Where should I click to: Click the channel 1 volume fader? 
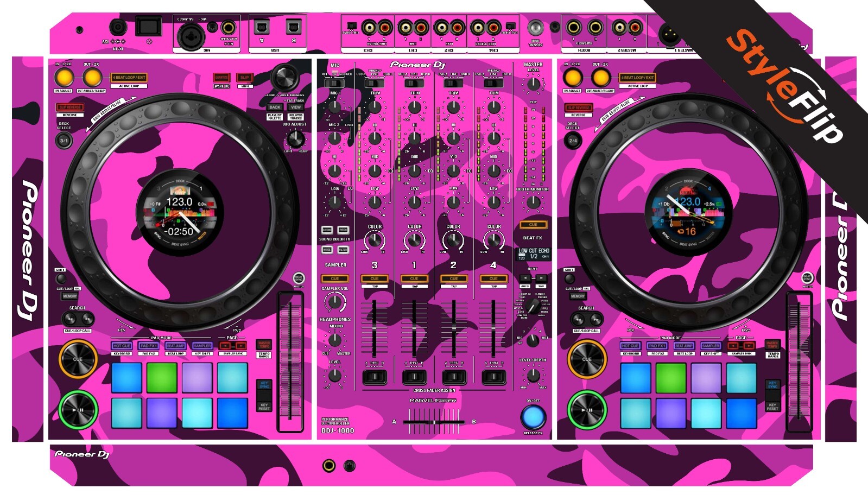[414, 328]
